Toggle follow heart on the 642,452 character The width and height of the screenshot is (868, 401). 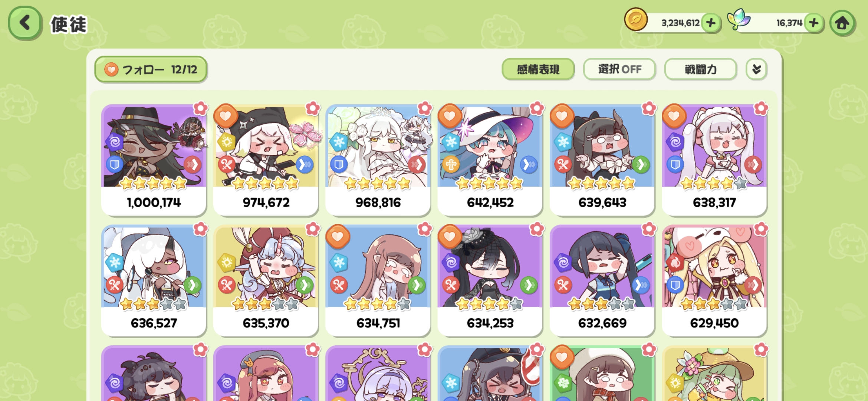click(x=450, y=116)
